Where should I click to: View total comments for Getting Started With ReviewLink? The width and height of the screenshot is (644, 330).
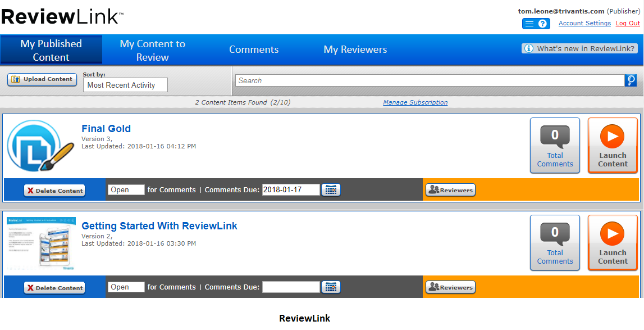[555, 243]
